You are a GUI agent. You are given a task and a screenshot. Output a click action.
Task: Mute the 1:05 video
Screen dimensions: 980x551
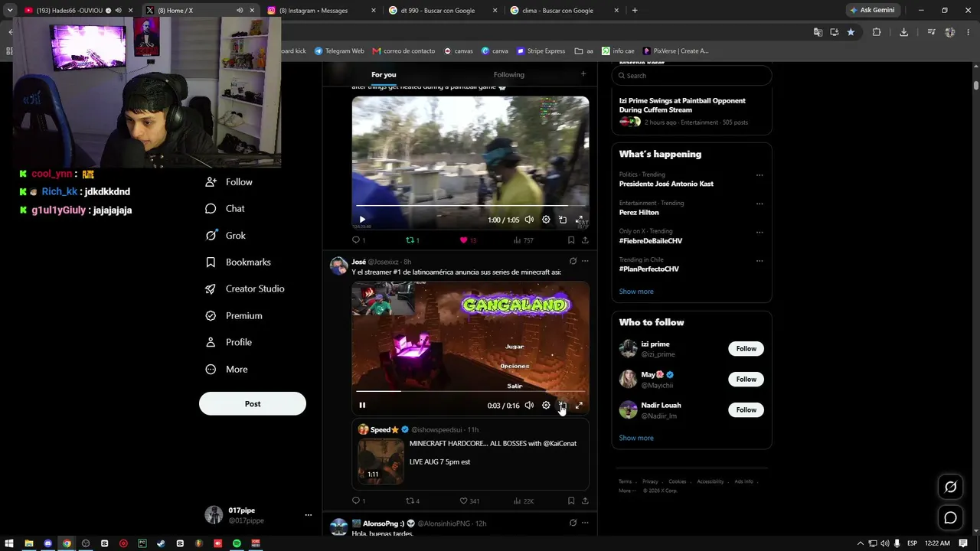[x=529, y=220]
